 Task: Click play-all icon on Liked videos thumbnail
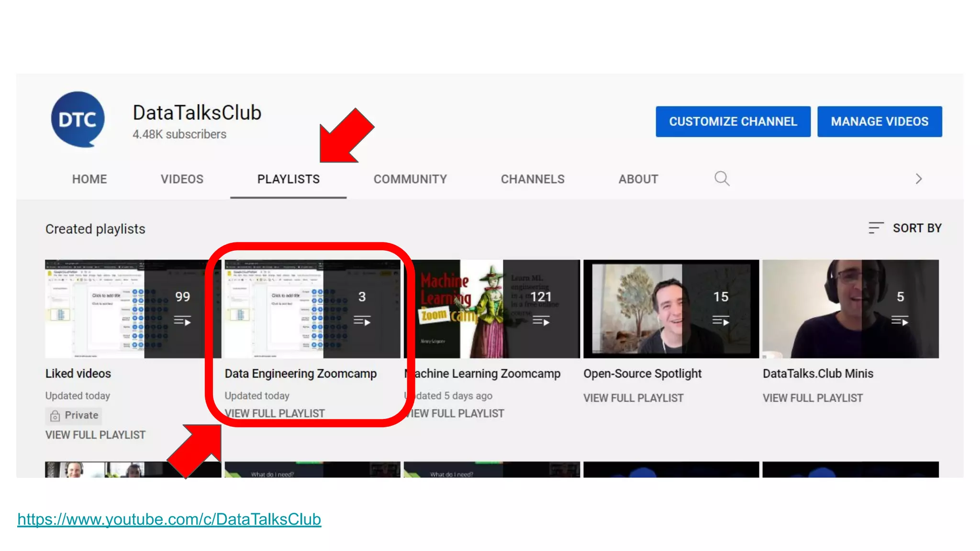click(x=182, y=321)
